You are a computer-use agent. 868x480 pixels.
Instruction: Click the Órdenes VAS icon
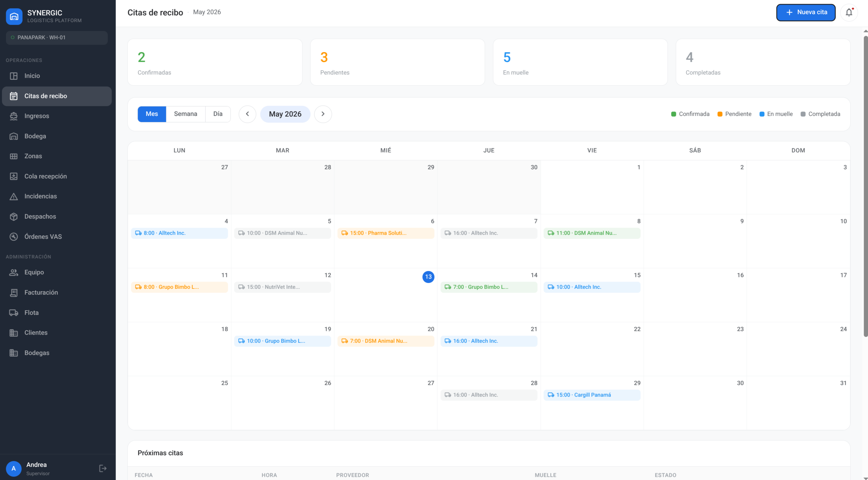(13, 236)
